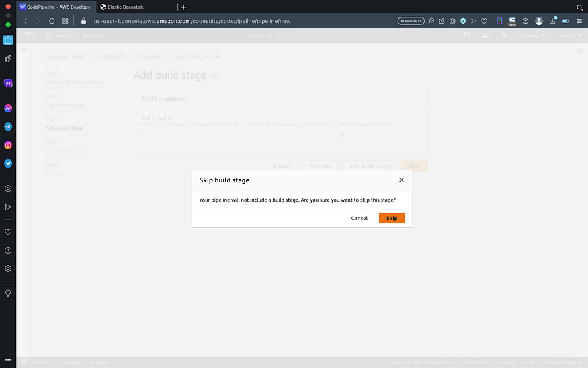Click the battery saver icon
Viewport: 588px width, 368px height.
[566, 21]
